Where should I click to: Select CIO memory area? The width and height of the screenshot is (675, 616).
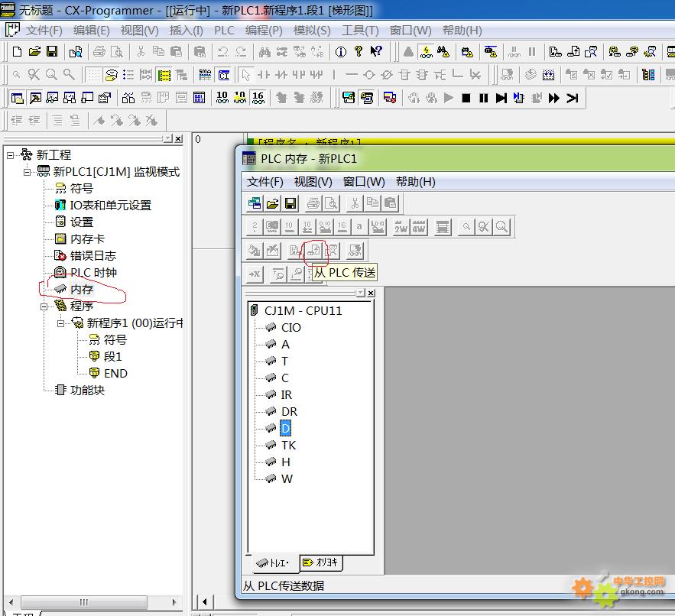[x=291, y=328]
